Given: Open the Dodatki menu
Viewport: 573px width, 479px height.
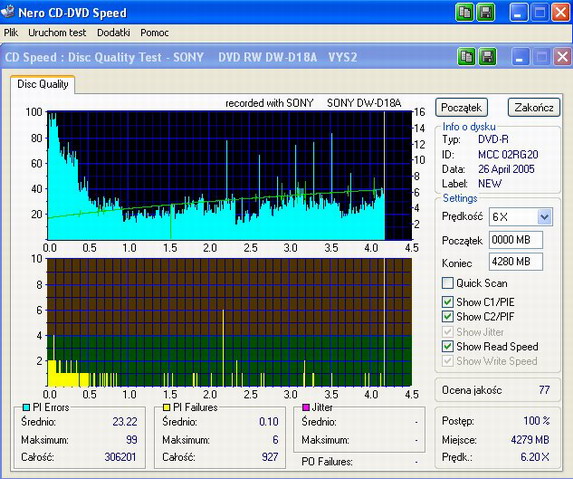Looking at the screenshot, I should pyautogui.click(x=113, y=33).
